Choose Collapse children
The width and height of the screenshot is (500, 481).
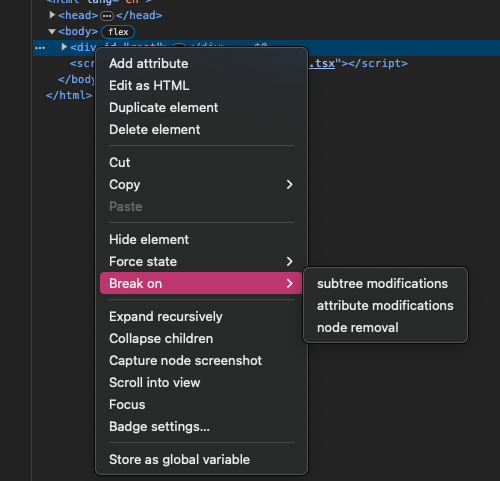pyautogui.click(x=201, y=338)
